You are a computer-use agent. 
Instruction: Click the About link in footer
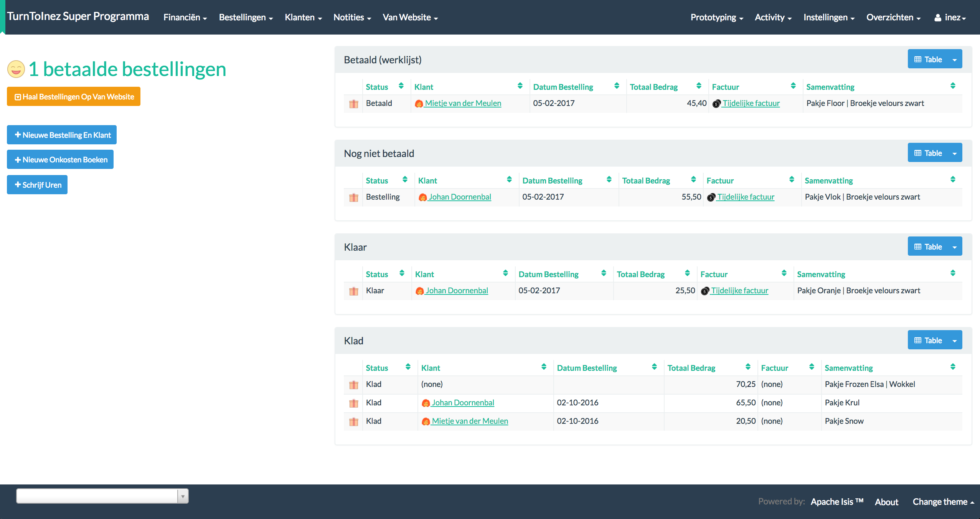[886, 502]
